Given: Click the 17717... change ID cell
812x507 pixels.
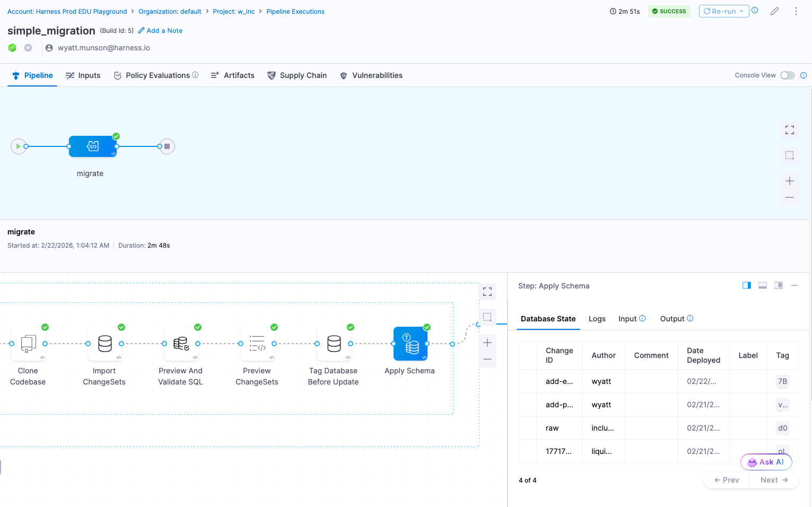Looking at the screenshot, I should tap(560, 451).
